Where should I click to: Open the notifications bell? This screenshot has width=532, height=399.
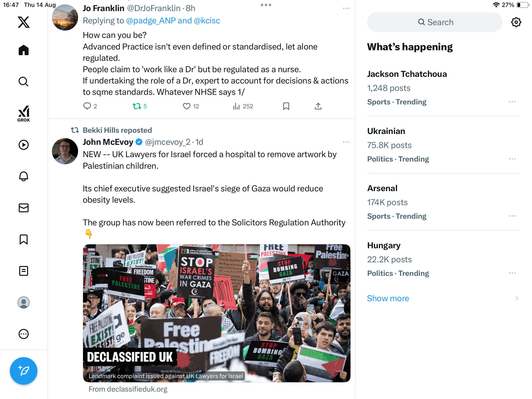click(x=24, y=176)
